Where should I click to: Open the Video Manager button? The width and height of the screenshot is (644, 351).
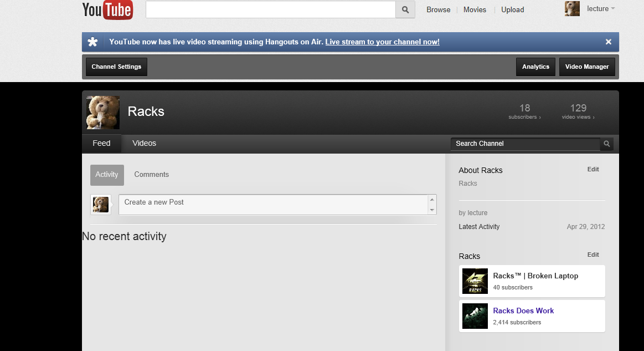point(587,67)
